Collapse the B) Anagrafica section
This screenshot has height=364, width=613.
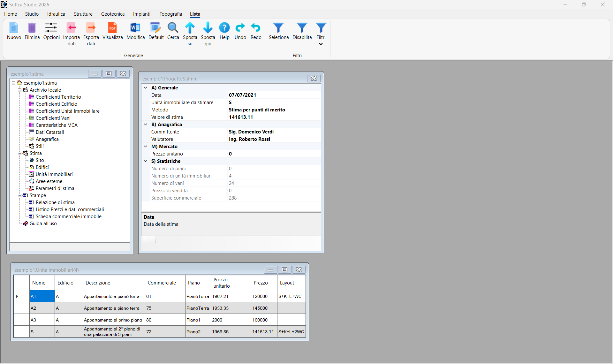(146, 124)
